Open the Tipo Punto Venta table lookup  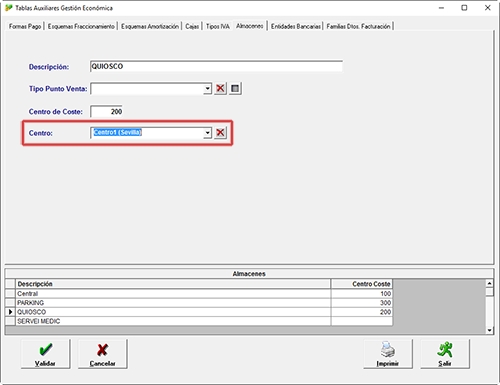tap(235, 89)
